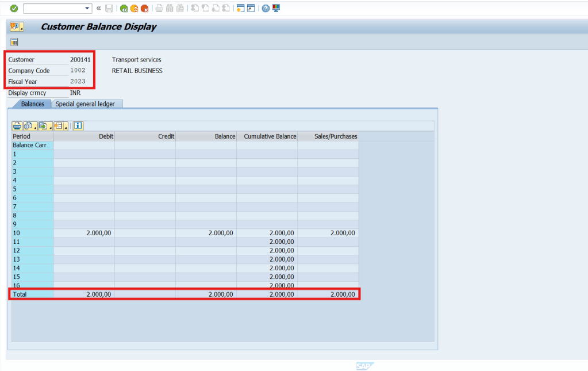Click the Save icon in the toolbar
Viewport: 588px width, 371px height.
click(x=109, y=8)
